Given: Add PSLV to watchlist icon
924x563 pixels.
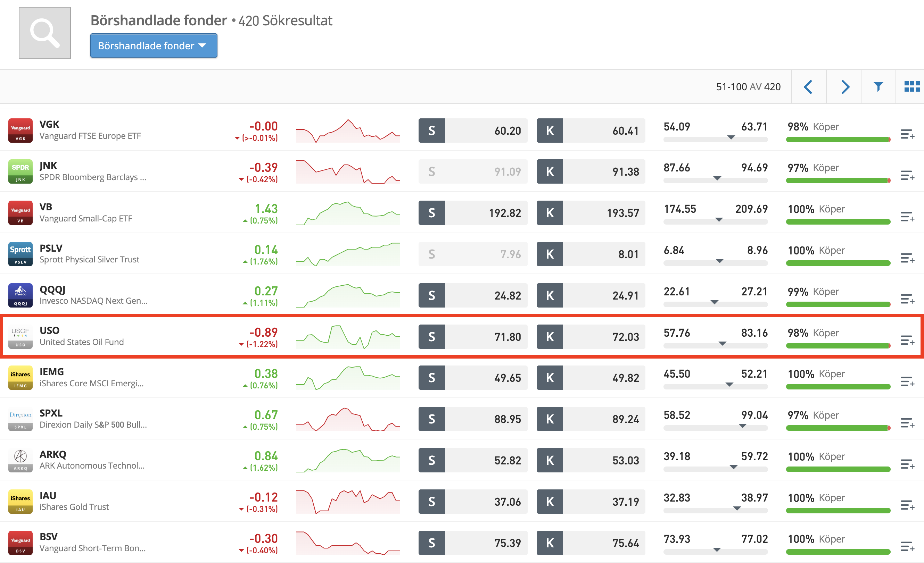Looking at the screenshot, I should click(x=907, y=258).
